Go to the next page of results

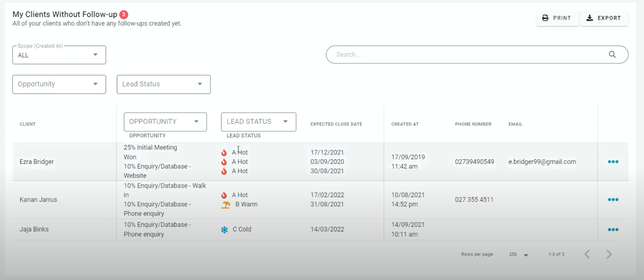click(609, 254)
